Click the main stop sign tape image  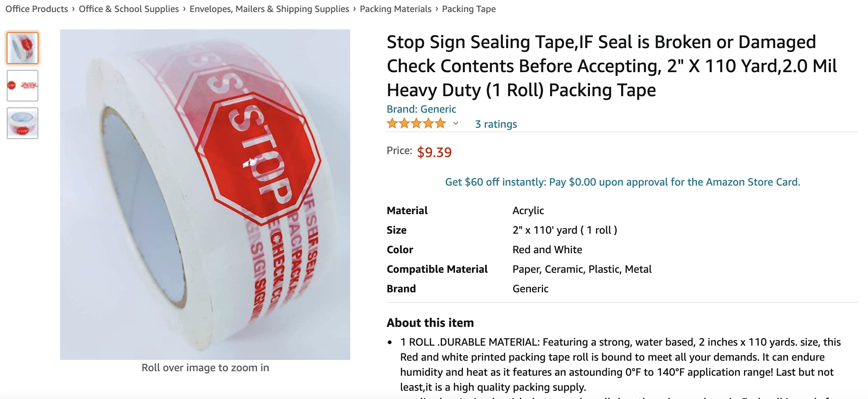205,195
